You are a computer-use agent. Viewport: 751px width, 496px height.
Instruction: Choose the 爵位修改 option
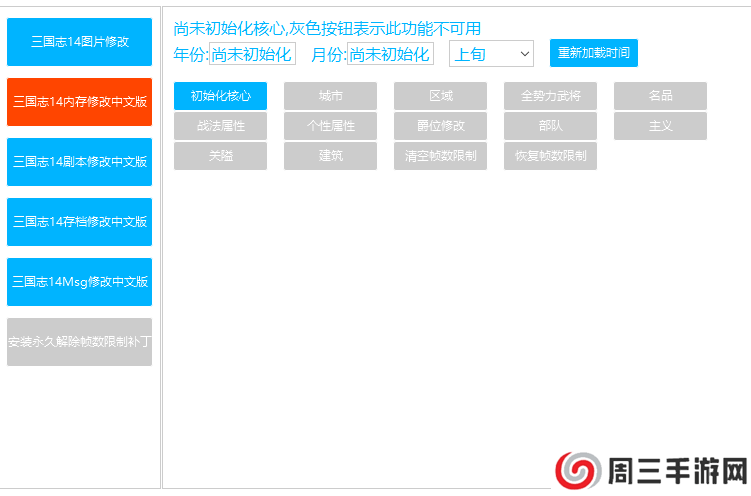(x=440, y=126)
